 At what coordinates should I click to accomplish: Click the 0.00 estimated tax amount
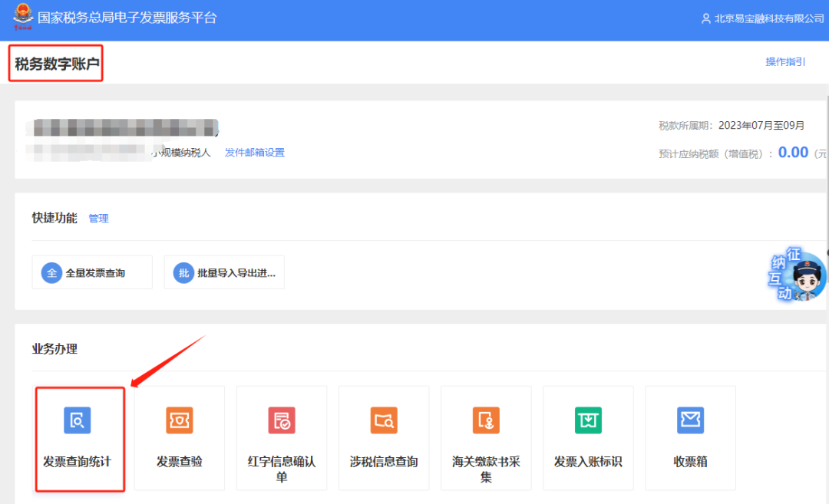pyautogui.click(x=793, y=153)
